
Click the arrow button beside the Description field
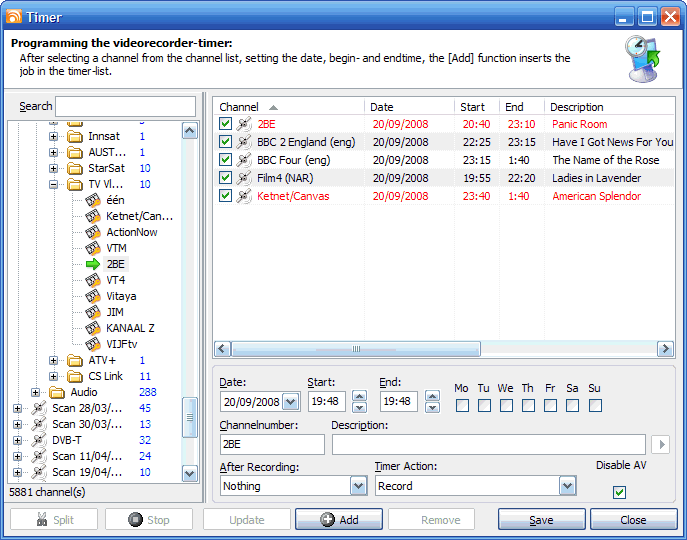[660, 445]
